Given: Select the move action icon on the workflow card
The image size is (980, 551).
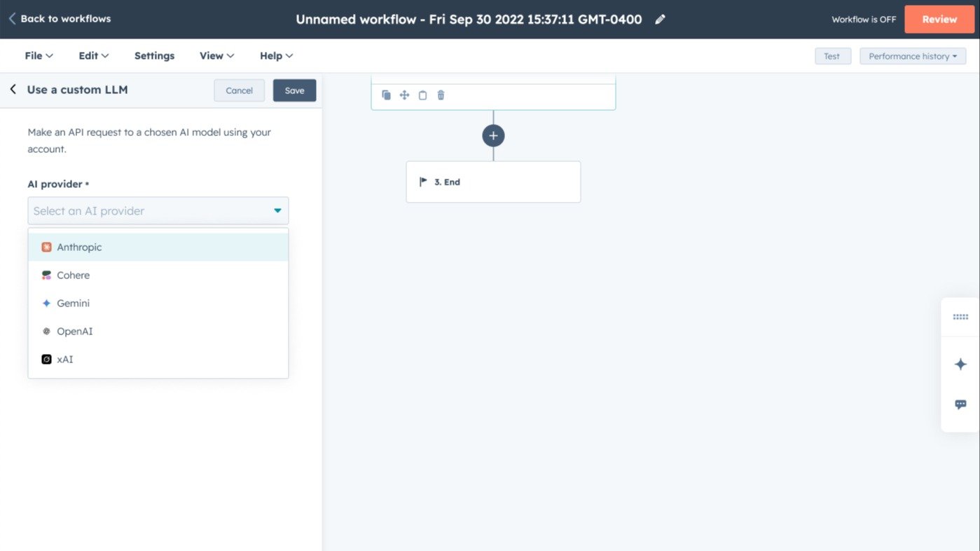Looking at the screenshot, I should (404, 95).
